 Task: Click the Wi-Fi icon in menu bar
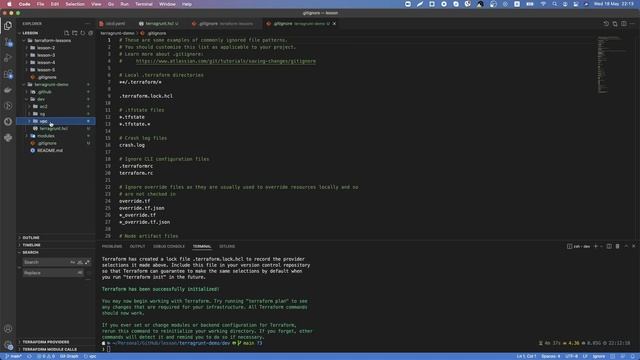543,4
